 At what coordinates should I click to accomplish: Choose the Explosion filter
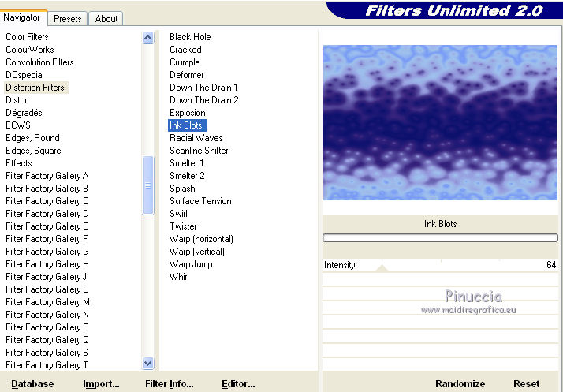[188, 113]
